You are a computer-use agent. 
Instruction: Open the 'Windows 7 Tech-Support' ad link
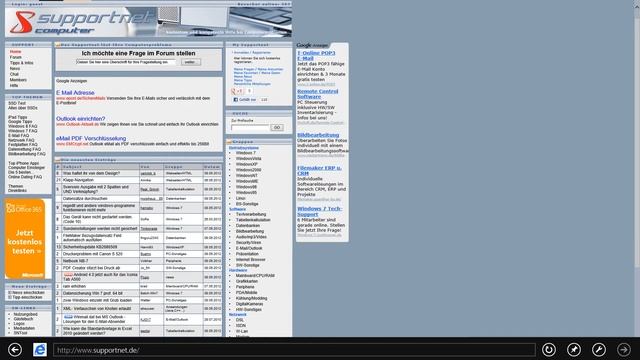point(319,211)
